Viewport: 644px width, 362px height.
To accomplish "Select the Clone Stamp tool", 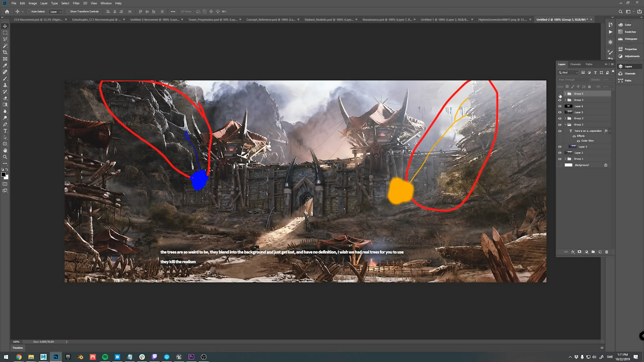I will [5, 85].
